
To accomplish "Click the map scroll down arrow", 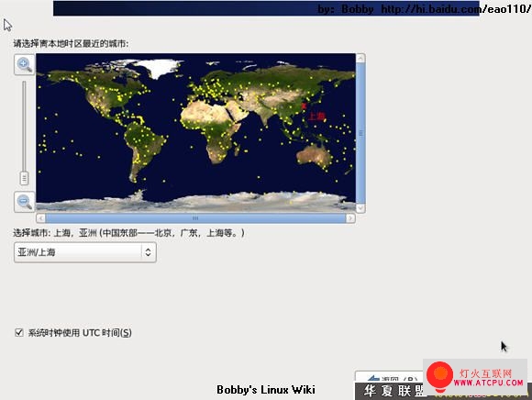I will pyautogui.click(x=360, y=207).
